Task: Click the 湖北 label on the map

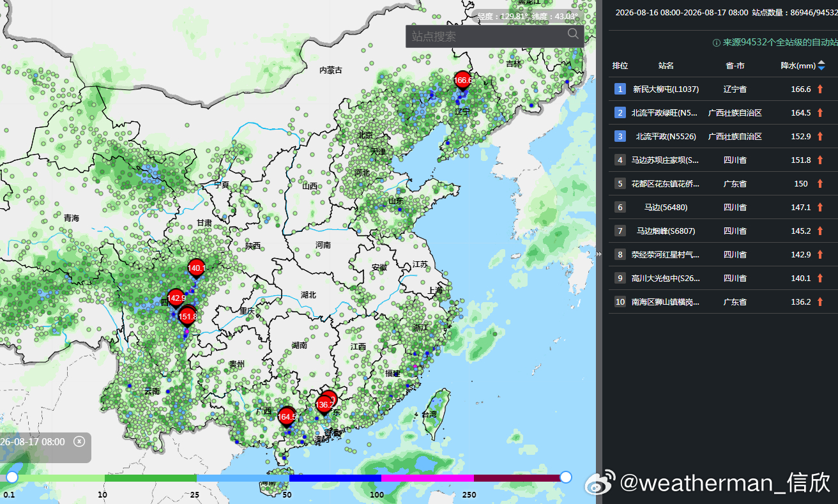Action: 309,295
